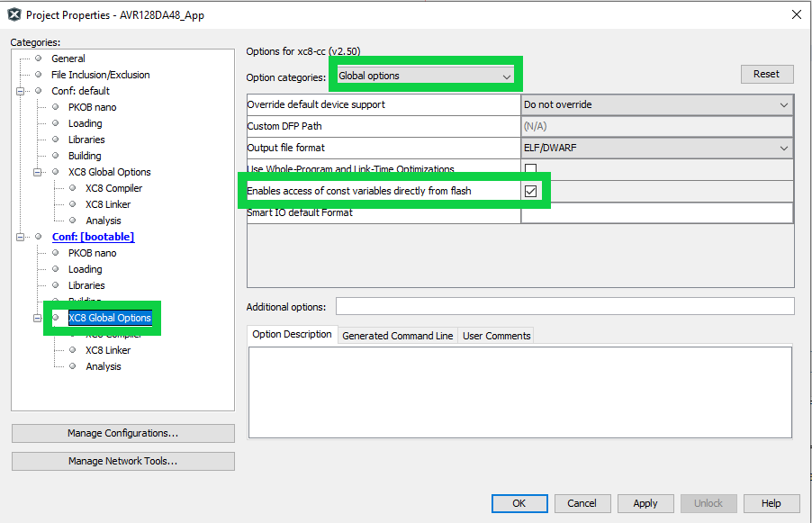The image size is (812, 523).
Task: Click the MPLAB X icon in title bar
Action: (x=14, y=14)
